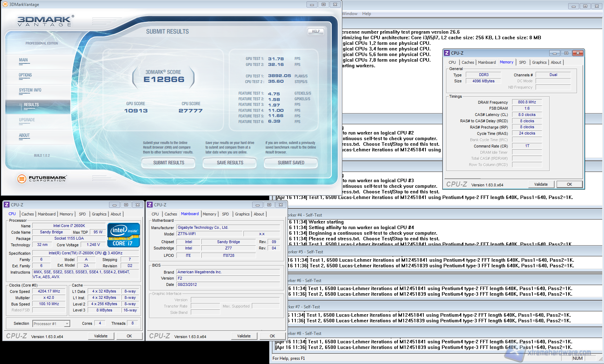Click OK to close the Mainboard CPU-Z window
This screenshot has width=604, height=364.
pyautogui.click(x=272, y=336)
